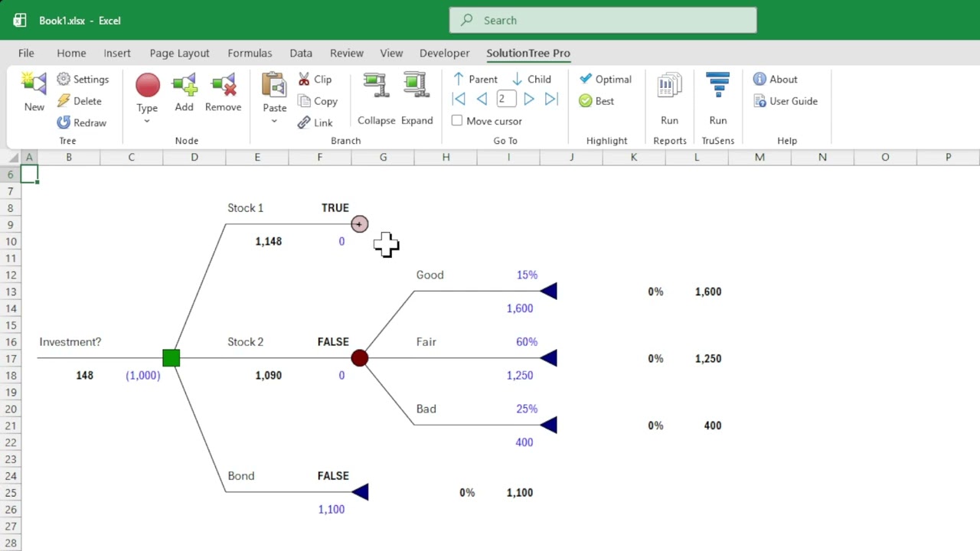Click the Remove node icon

point(223,85)
